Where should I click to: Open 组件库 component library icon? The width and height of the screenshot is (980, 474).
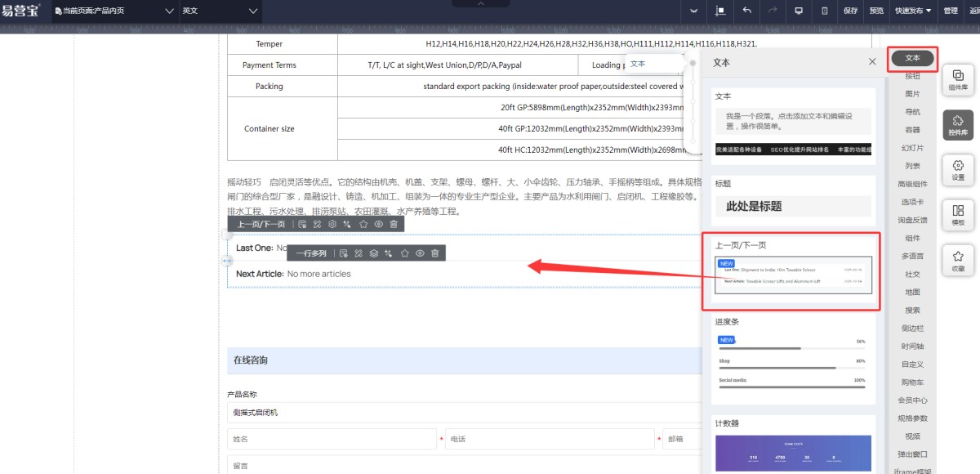(958, 78)
